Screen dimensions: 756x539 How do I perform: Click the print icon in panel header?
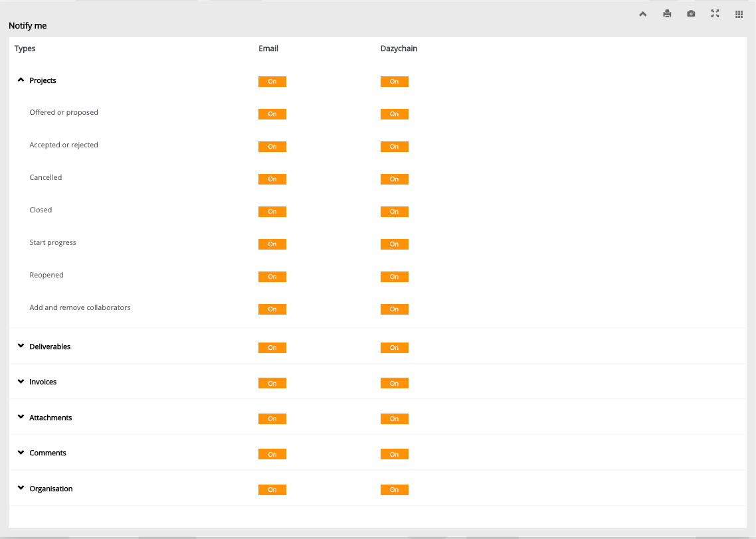[x=667, y=14]
